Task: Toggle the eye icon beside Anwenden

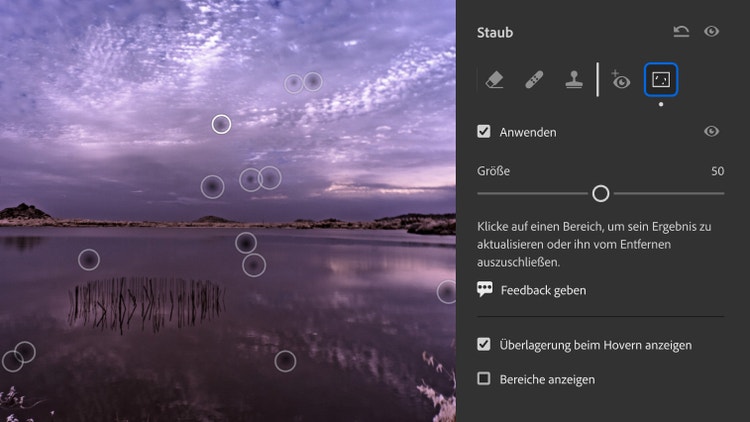Action: coord(711,131)
